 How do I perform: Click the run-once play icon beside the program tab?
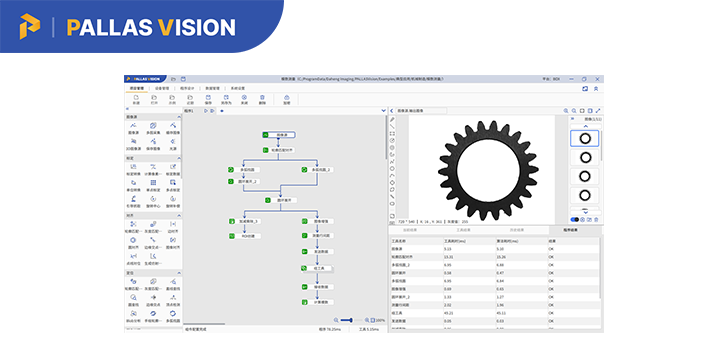(206, 110)
